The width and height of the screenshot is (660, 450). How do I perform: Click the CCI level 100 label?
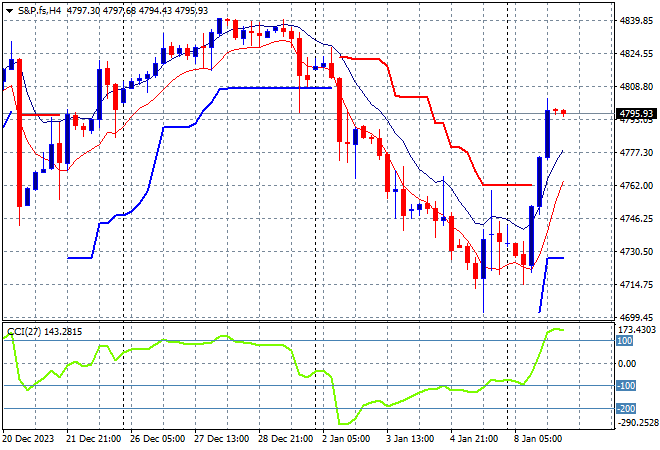(x=625, y=341)
